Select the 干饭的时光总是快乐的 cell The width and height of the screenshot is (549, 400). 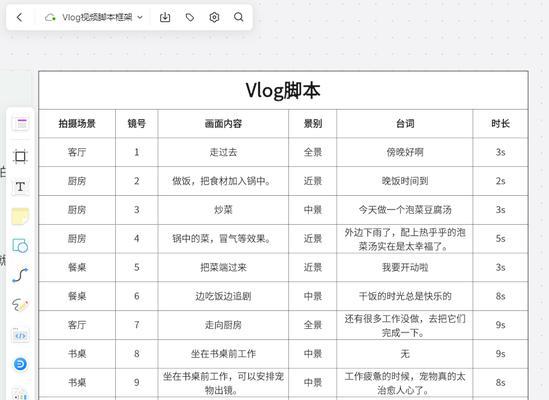pyautogui.click(x=405, y=296)
